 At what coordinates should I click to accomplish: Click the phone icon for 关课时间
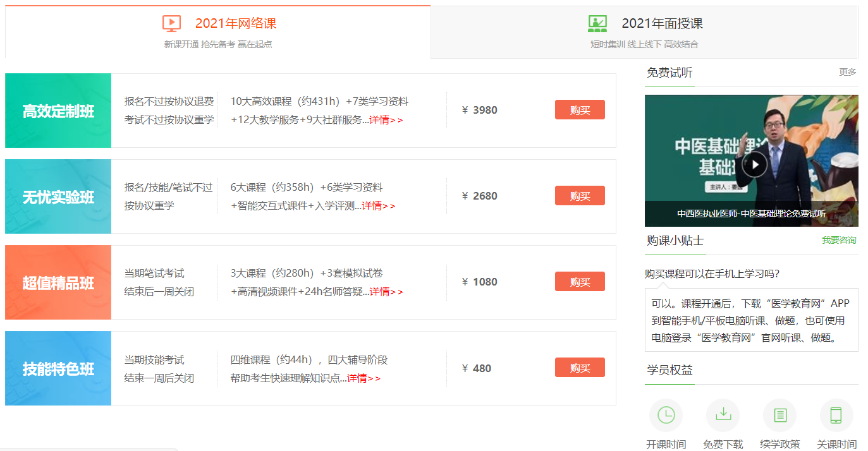click(x=836, y=415)
